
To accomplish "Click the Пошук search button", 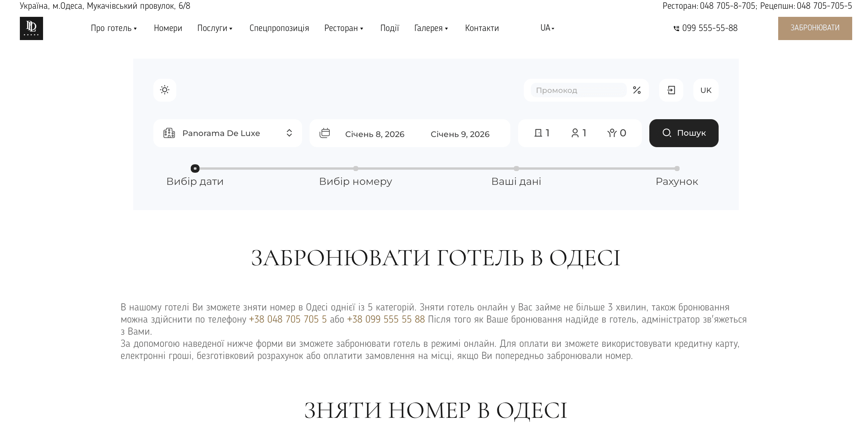I will tap(684, 133).
